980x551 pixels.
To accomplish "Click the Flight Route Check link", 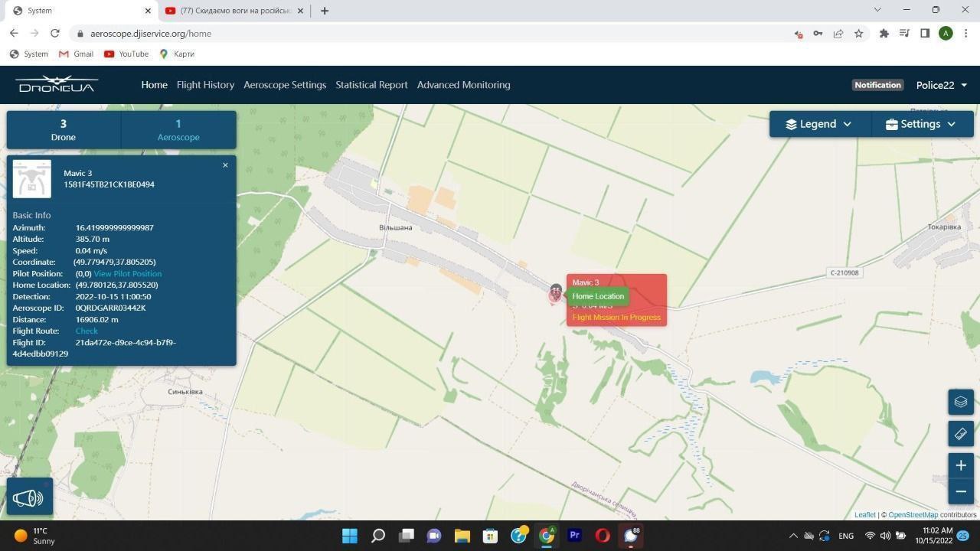I will (87, 331).
